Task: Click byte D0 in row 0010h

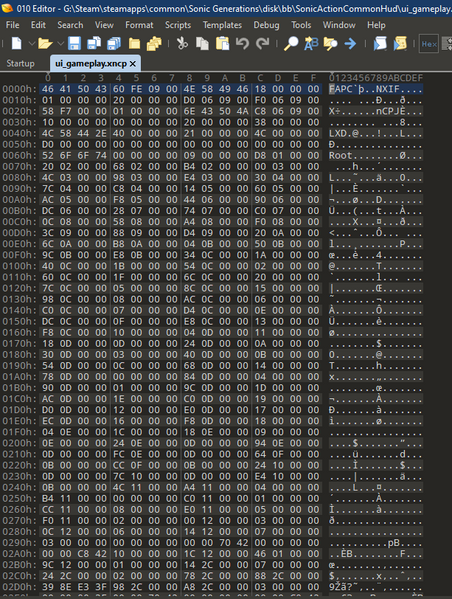Action: (x=190, y=100)
